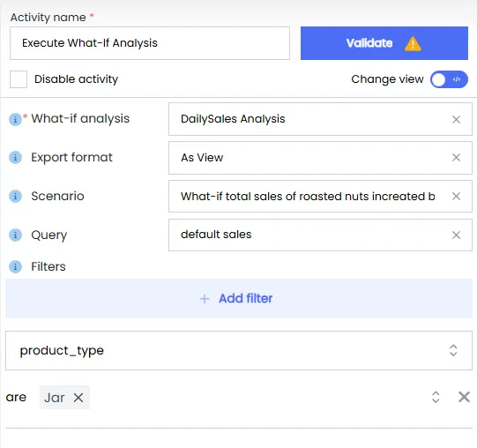Click info icon beside What-if analysis
Image resolution: width=477 pixels, height=448 pixels.
(x=15, y=119)
